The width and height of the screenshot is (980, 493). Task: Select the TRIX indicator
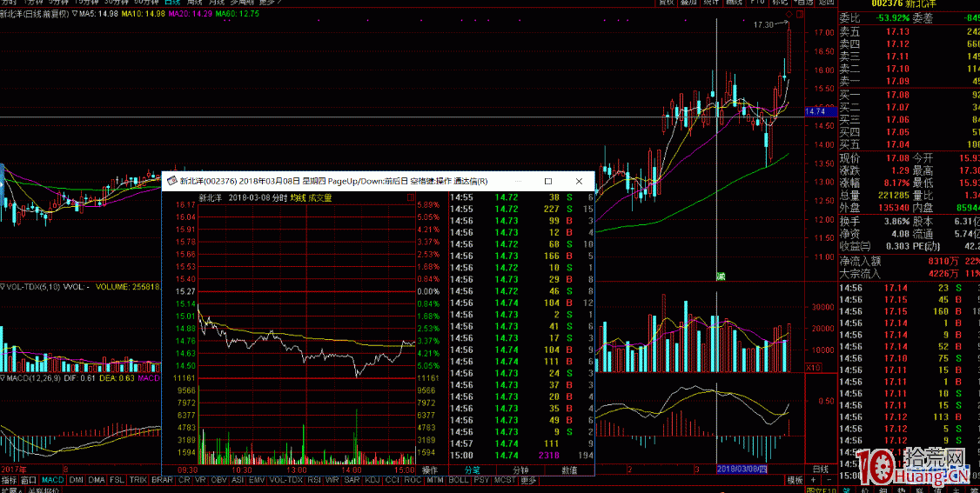[138, 480]
